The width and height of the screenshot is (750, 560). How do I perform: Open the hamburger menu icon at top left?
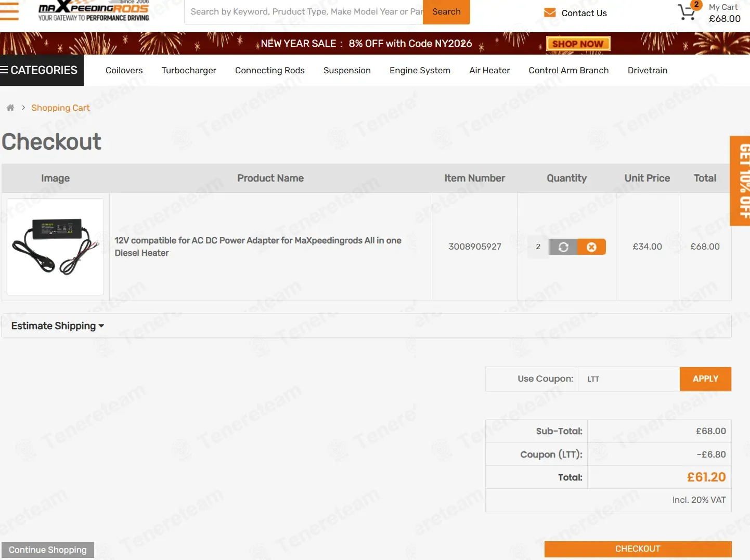click(9, 11)
